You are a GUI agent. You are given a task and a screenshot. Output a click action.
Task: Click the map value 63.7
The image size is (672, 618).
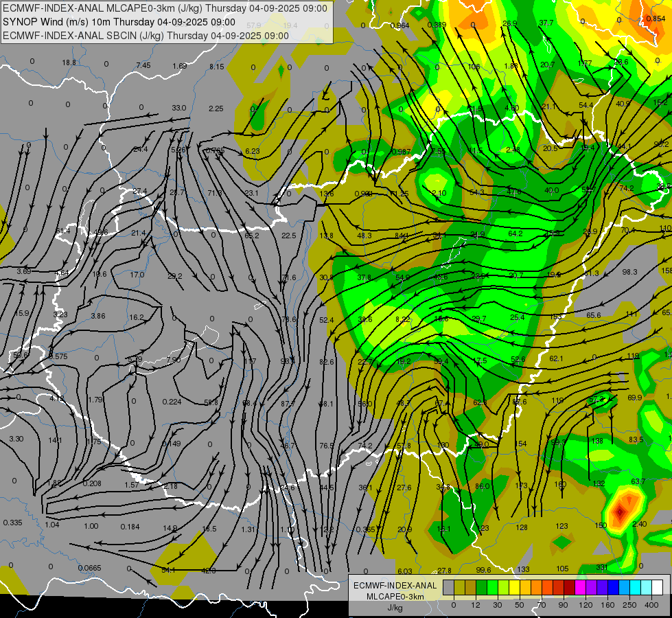click(638, 481)
